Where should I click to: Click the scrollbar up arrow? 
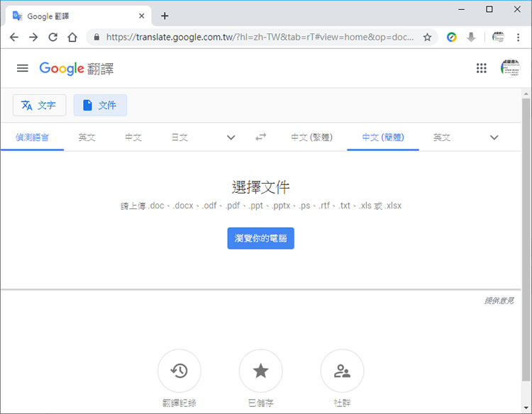click(x=526, y=94)
